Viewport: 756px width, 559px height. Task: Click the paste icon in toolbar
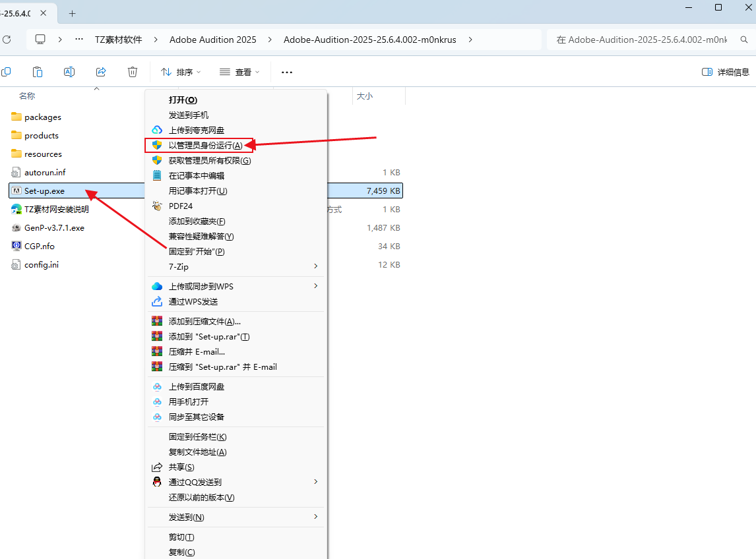[x=38, y=72]
